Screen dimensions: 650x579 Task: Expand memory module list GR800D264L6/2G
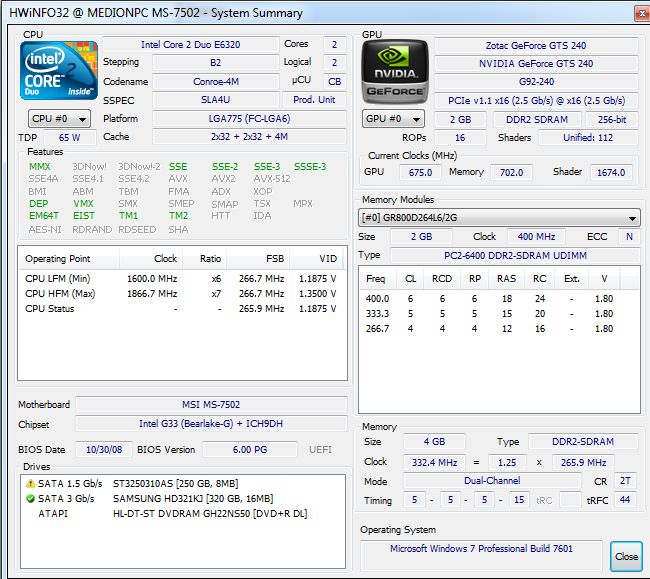point(499,218)
